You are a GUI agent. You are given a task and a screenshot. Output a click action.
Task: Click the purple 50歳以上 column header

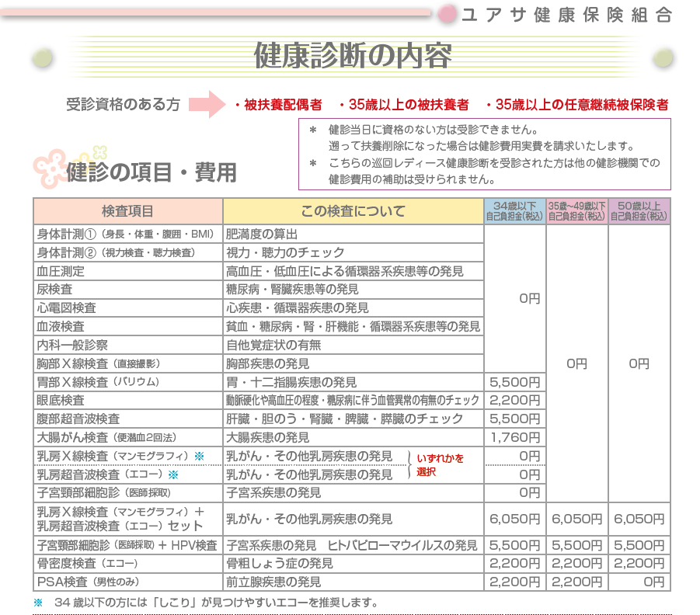639,211
